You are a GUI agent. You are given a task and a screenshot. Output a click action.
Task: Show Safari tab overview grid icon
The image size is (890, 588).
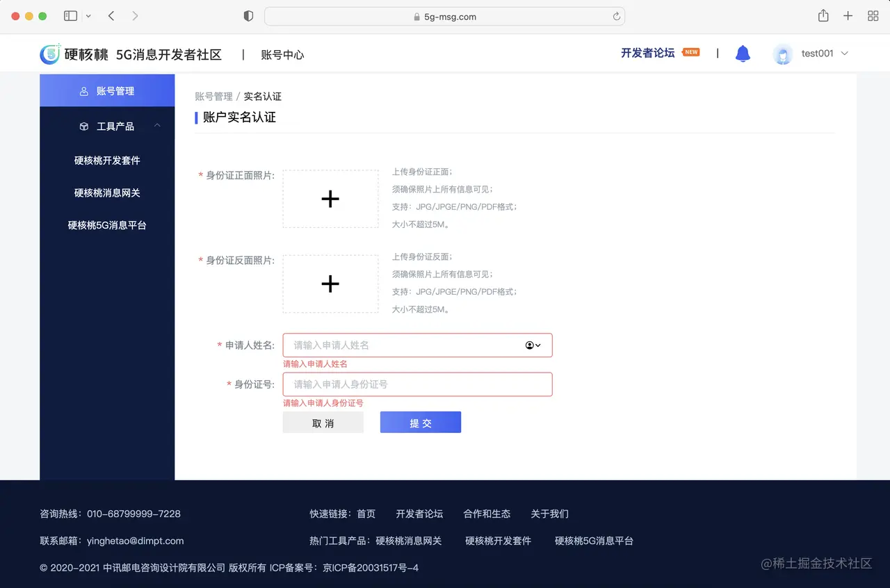pos(873,16)
